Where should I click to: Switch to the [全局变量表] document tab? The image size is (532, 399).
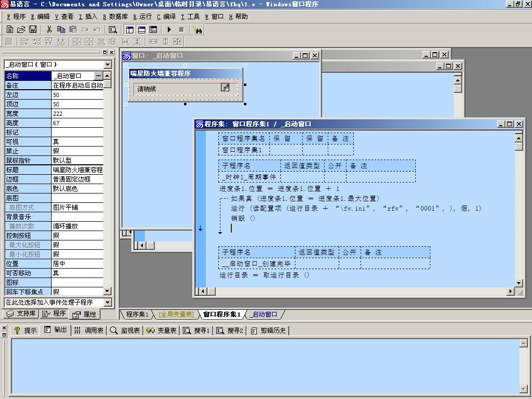[176, 315]
